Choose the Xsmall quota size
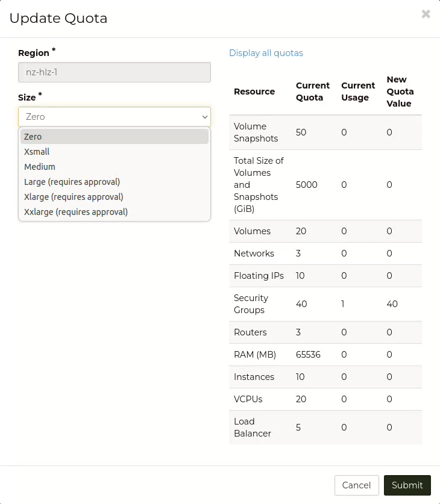The width and height of the screenshot is (440, 504). [37, 152]
